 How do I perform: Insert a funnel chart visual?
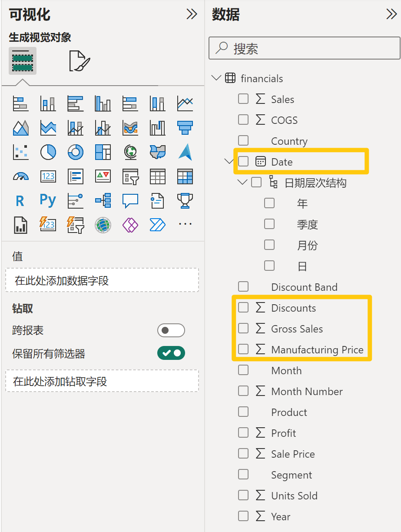click(x=185, y=128)
